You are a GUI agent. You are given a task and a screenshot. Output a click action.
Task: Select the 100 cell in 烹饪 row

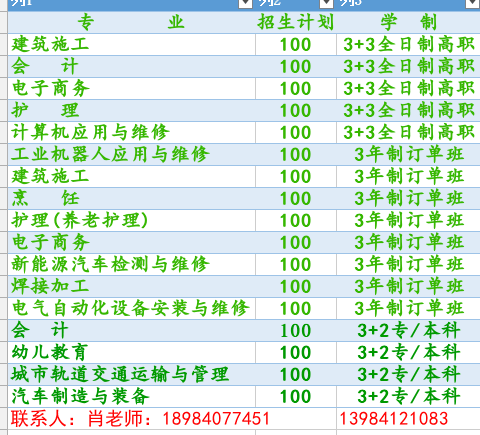[296, 198]
